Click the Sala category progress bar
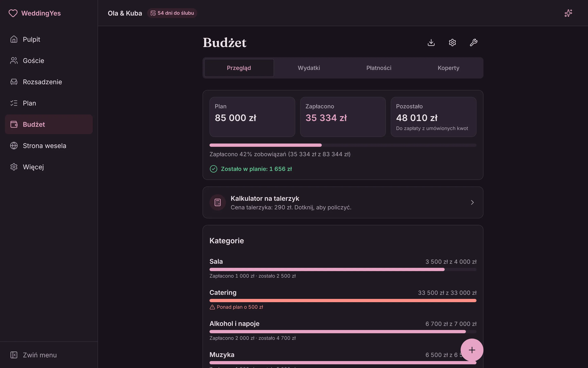The height and width of the screenshot is (368, 588). [343, 269]
